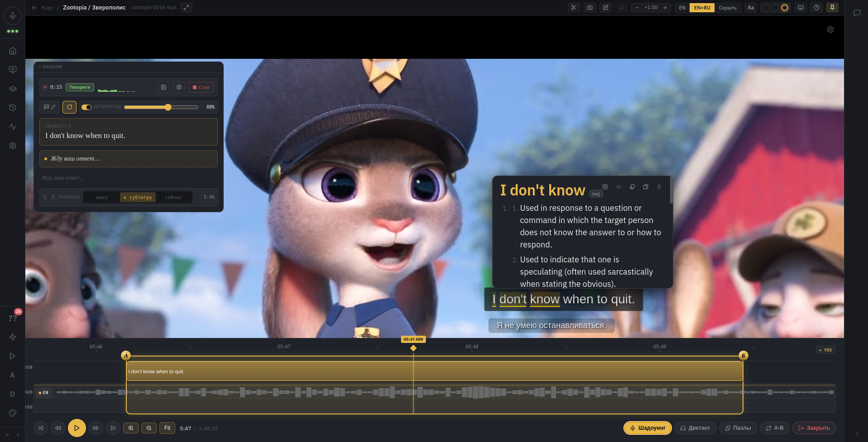Increase playback speed with plus
The width and height of the screenshot is (868, 442).
click(x=665, y=8)
